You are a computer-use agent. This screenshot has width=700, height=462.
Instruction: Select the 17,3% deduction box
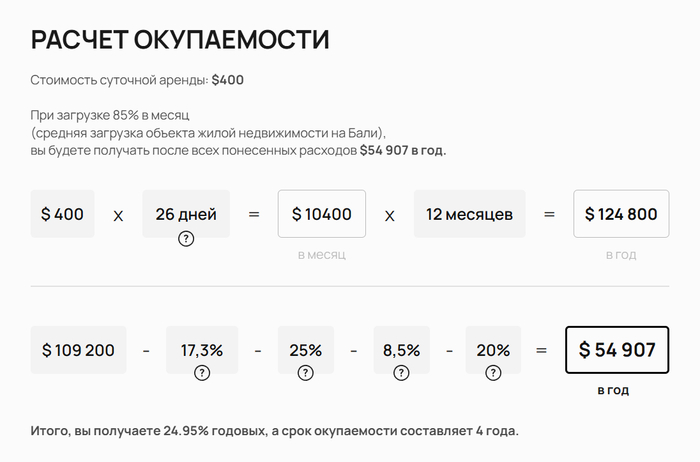coord(202,350)
